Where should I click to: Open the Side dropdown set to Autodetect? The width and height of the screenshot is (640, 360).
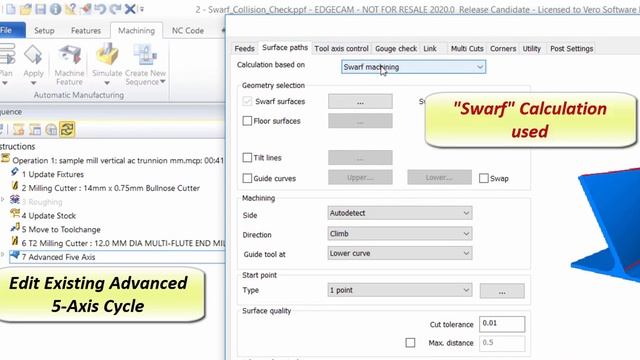pyautogui.click(x=400, y=213)
